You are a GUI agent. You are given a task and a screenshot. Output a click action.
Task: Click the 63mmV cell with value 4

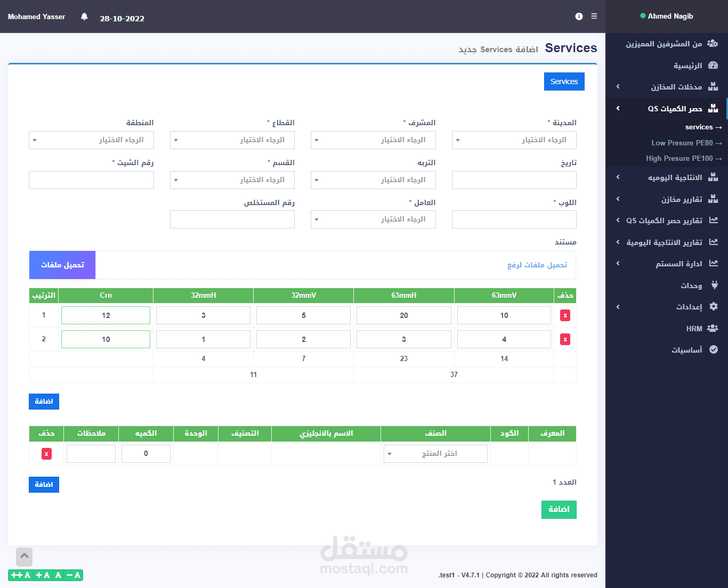(504, 339)
